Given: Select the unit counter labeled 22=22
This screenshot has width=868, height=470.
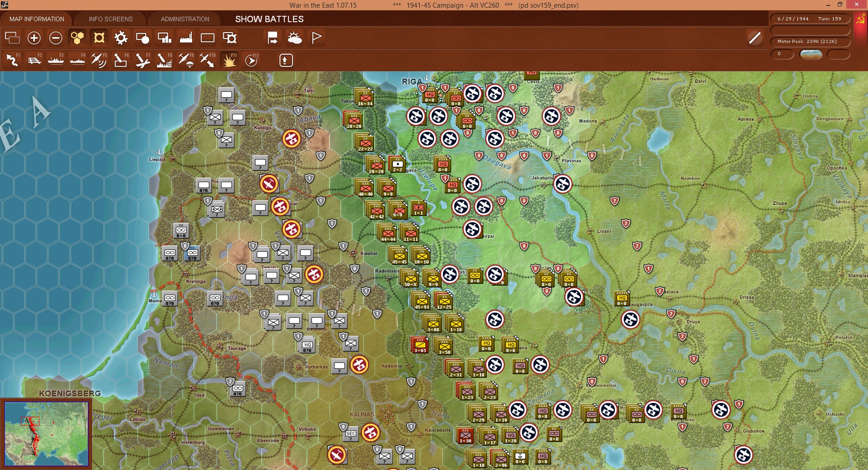Looking at the screenshot, I should (365, 143).
